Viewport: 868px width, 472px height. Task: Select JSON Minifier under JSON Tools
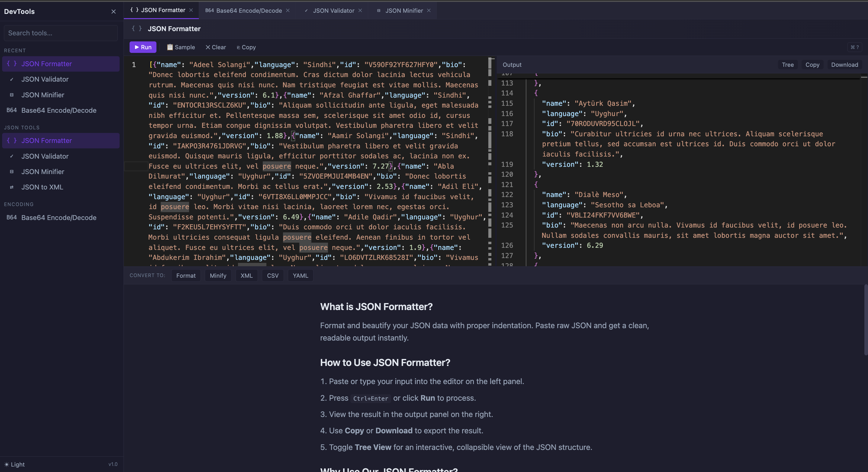[43, 172]
